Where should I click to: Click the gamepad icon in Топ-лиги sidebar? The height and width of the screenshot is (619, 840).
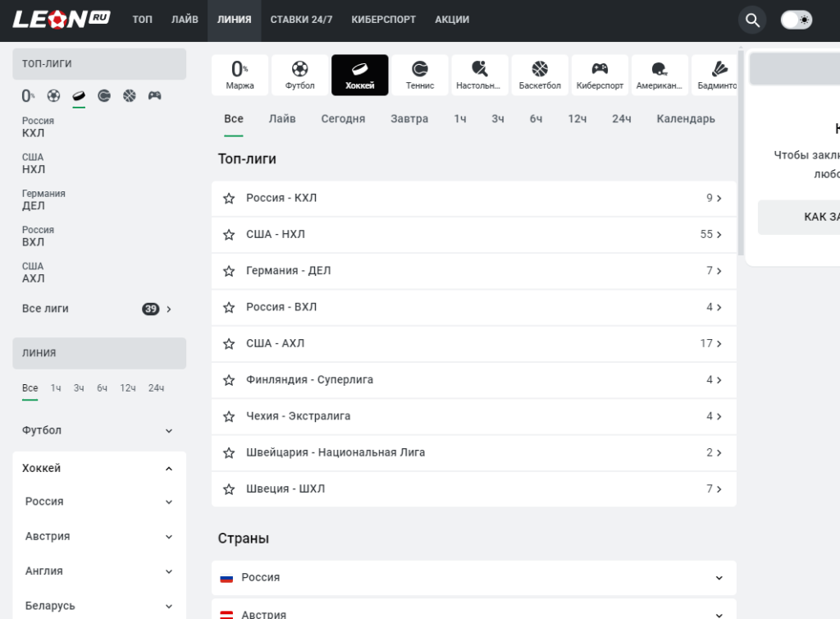(155, 96)
